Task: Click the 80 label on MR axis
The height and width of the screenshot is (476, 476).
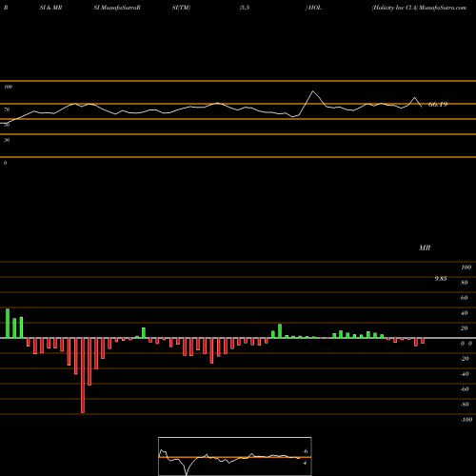Action: (x=465, y=283)
